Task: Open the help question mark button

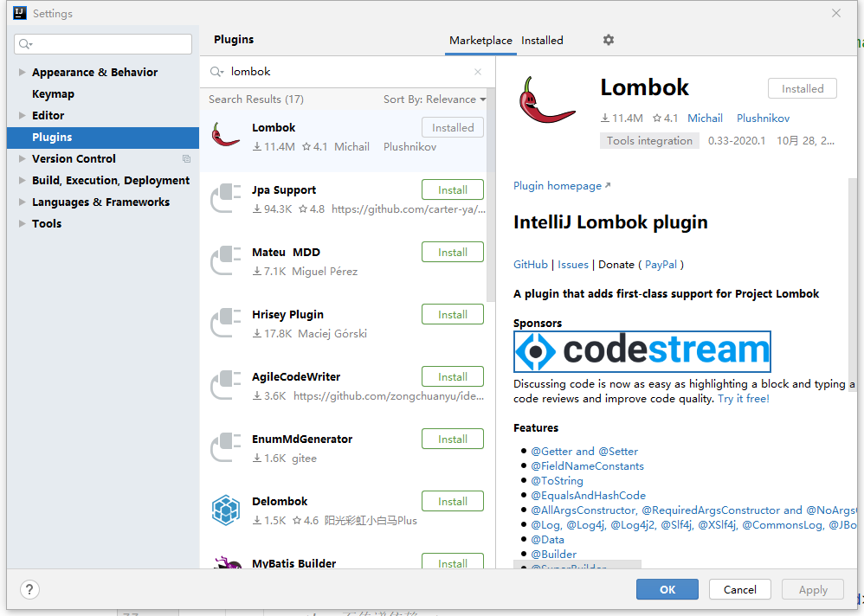Action: 29,589
